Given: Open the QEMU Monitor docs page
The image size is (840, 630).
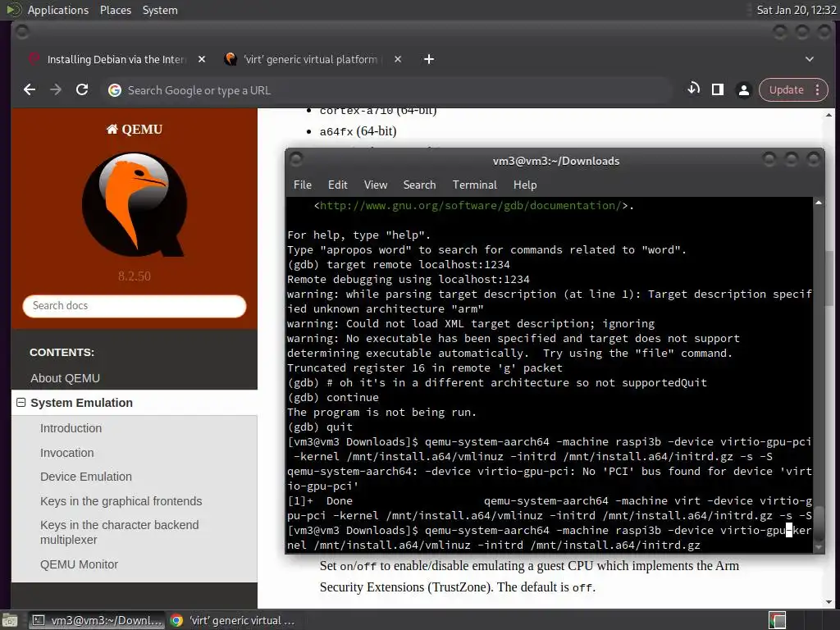Looking at the screenshot, I should click(79, 564).
